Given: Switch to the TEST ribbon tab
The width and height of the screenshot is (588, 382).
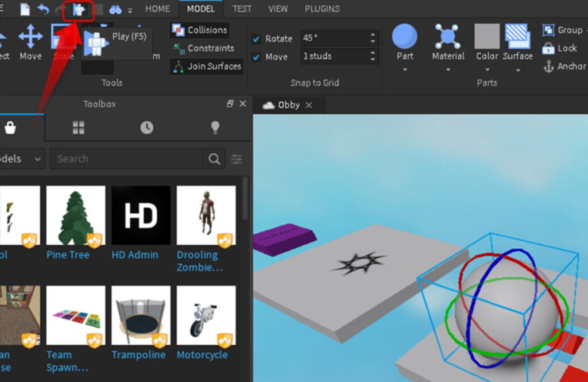Looking at the screenshot, I should click(x=242, y=9).
